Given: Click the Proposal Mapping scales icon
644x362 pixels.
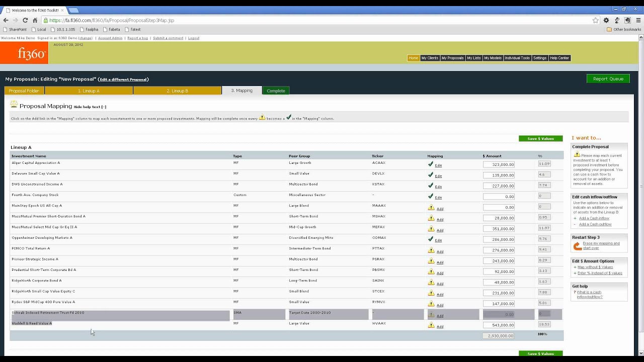Looking at the screenshot, I should tap(14, 105).
